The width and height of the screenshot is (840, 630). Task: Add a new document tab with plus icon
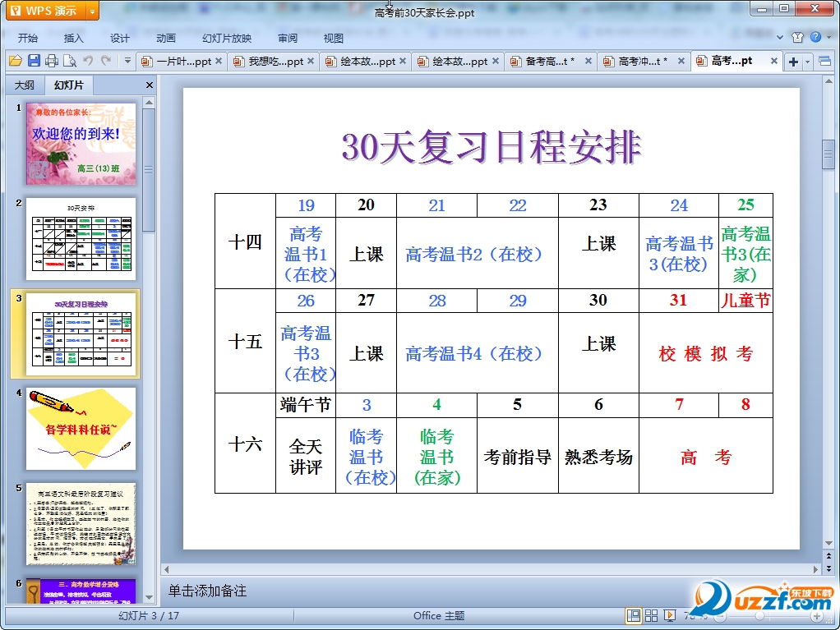tap(793, 62)
